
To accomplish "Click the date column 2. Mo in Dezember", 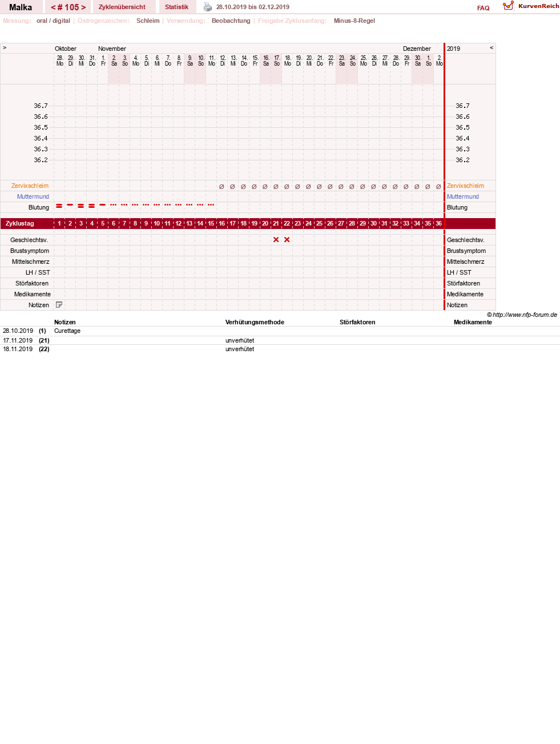I will (x=439, y=61).
